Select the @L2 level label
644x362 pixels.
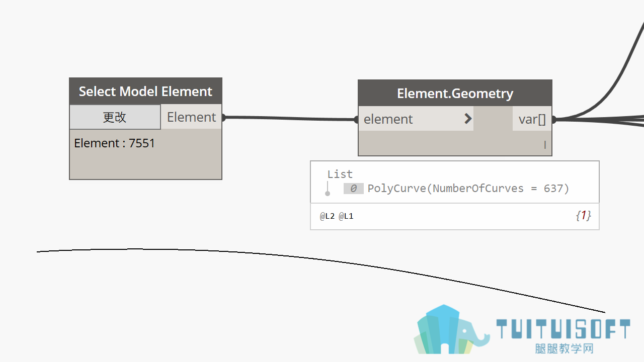pos(328,216)
